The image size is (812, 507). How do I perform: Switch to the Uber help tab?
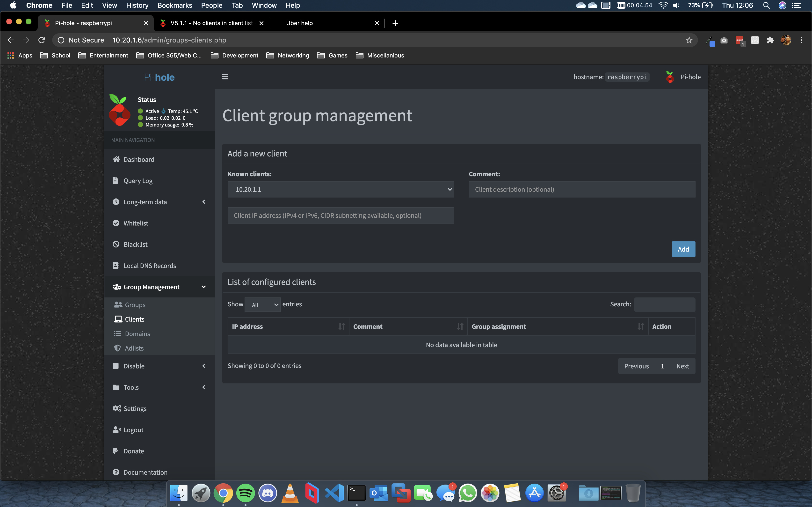pyautogui.click(x=299, y=23)
